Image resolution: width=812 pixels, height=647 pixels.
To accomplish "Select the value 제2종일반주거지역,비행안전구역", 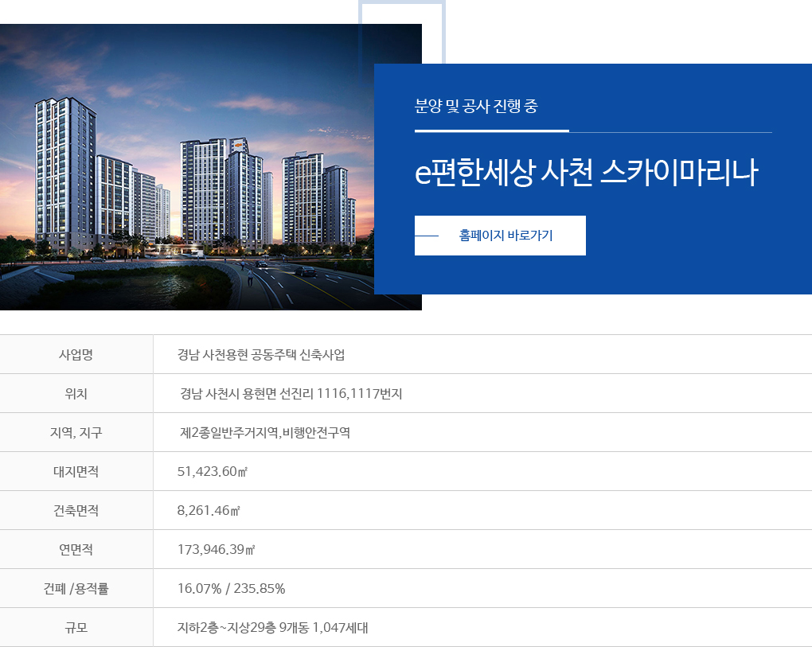I will tap(265, 433).
